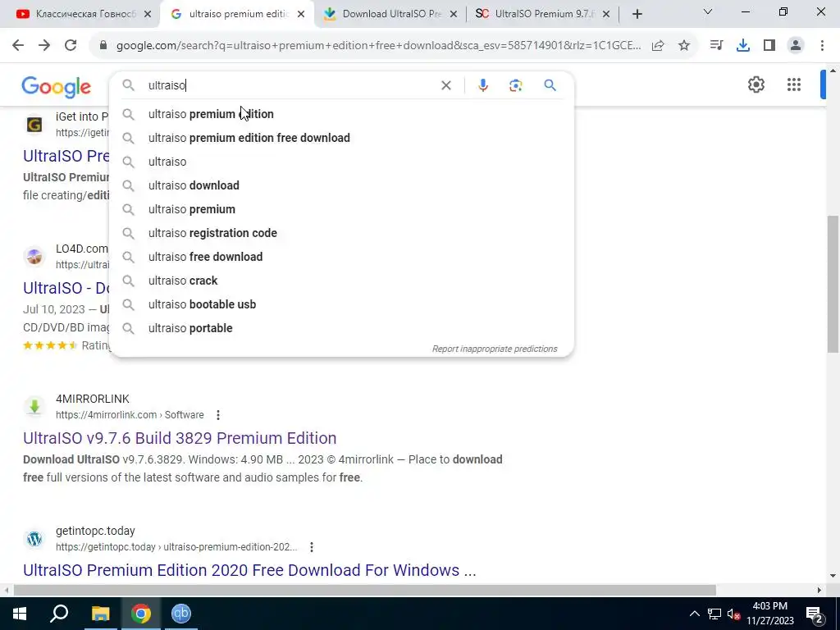Open the muted volume tray icon
This screenshot has height=630, width=840.
point(733,614)
